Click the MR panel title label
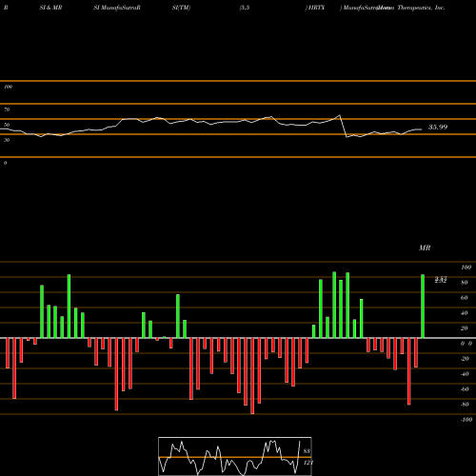 point(425,248)
